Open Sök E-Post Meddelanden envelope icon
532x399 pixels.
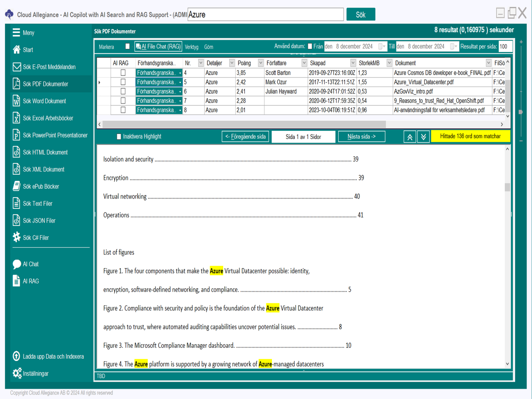point(16,67)
